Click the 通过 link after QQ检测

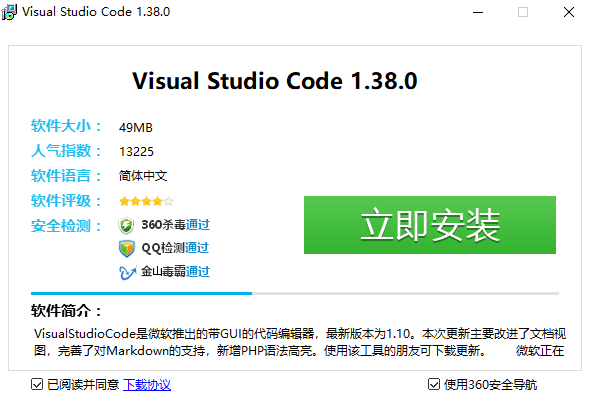tap(197, 248)
